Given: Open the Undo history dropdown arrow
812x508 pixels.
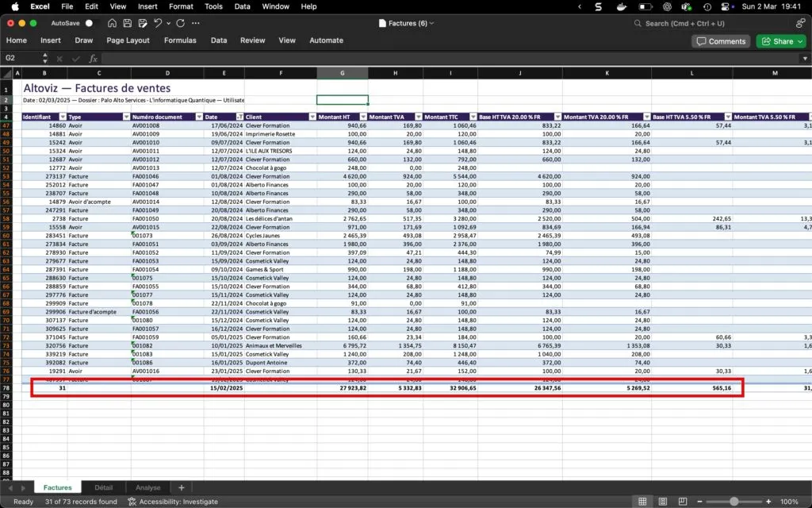Looking at the screenshot, I should [168, 24].
